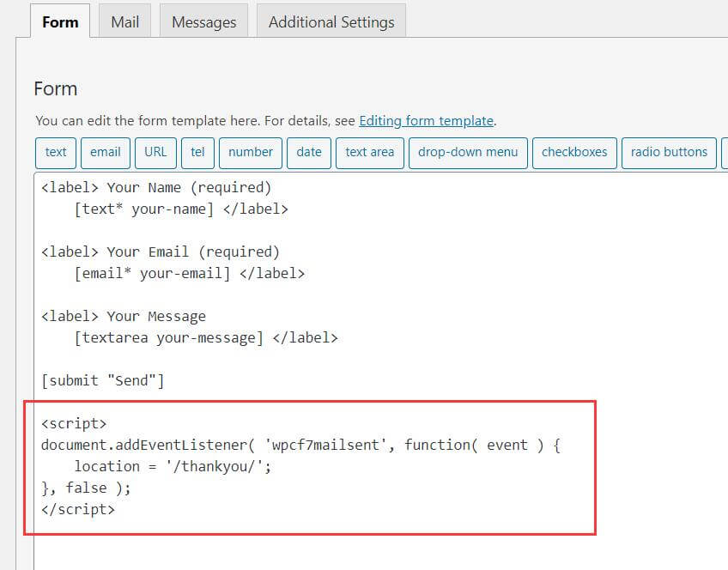This screenshot has height=570, width=728.
Task: Insert a number field tag
Action: [x=250, y=152]
